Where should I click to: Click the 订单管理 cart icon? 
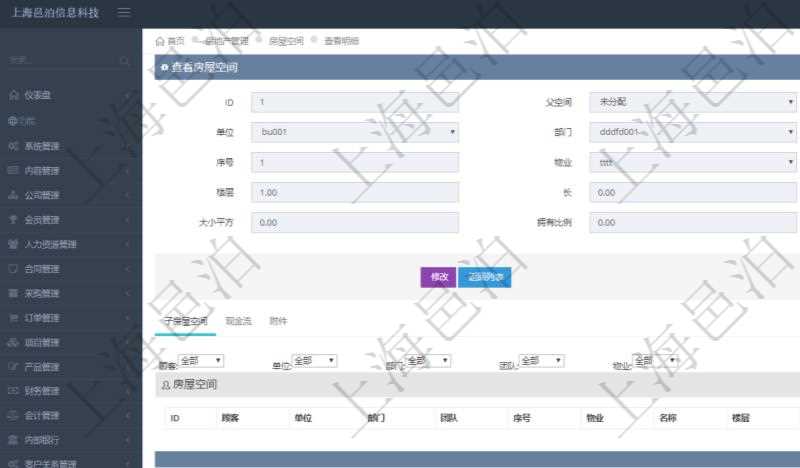(13, 318)
